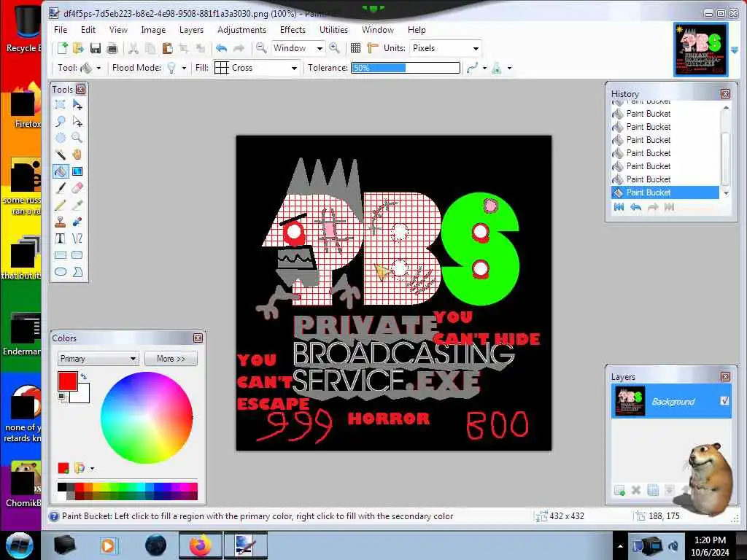Select the Rounded Rectangle tool
The width and height of the screenshot is (747, 560).
pos(77,254)
